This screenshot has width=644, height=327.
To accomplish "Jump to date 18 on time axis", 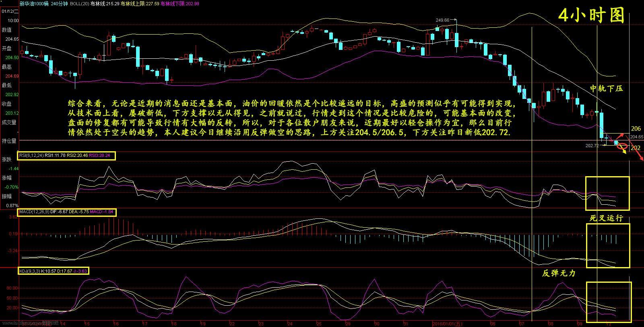I will click(174, 324).
